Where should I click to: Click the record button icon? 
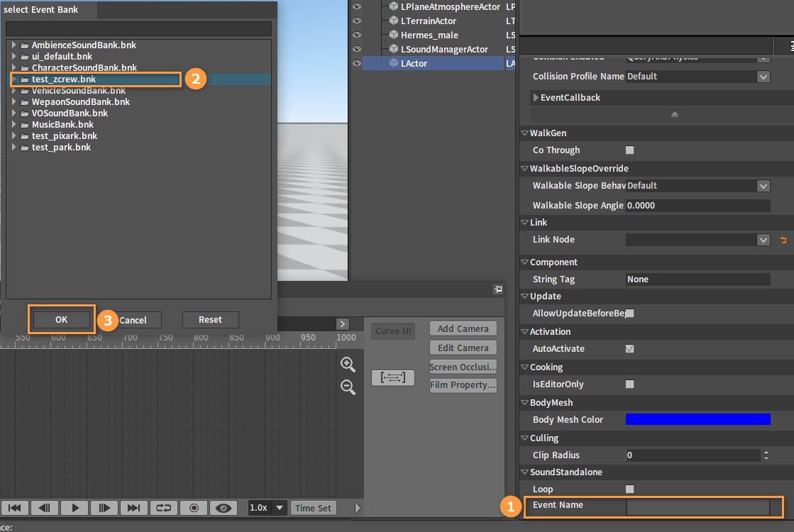coord(194,508)
